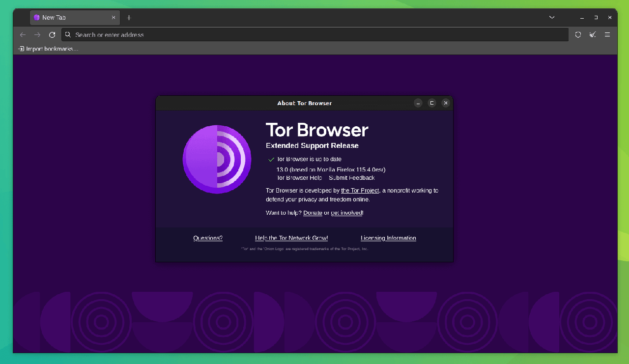
Task: Open the hamburger application menu
Action: pos(607,35)
